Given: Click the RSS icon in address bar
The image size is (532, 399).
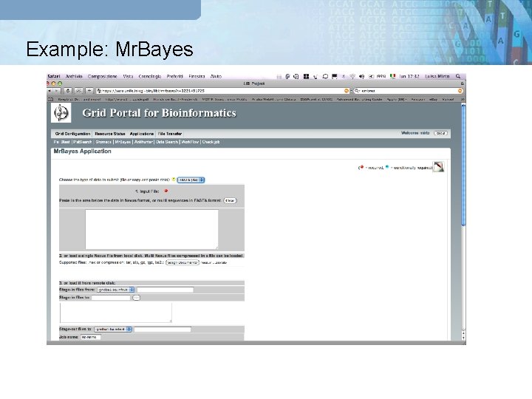Looking at the screenshot, I should pyautogui.click(x=347, y=91).
